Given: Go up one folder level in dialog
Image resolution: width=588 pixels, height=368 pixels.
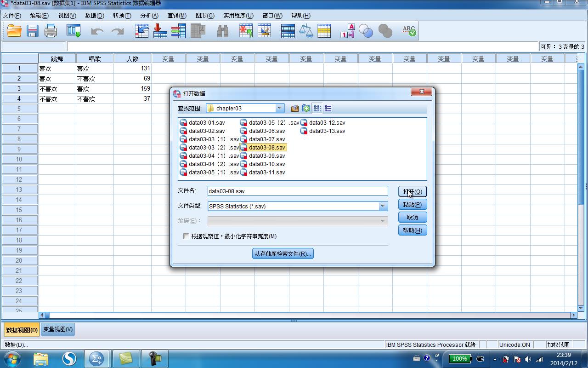Looking at the screenshot, I should pos(295,109).
